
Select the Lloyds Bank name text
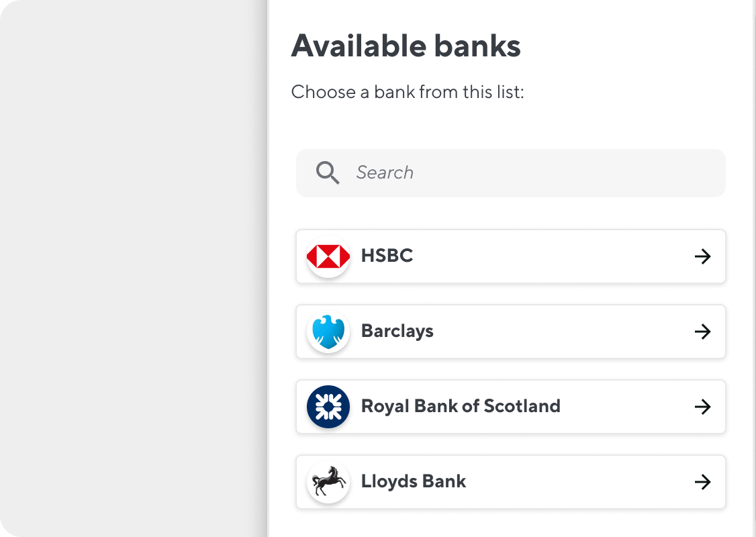tap(413, 481)
